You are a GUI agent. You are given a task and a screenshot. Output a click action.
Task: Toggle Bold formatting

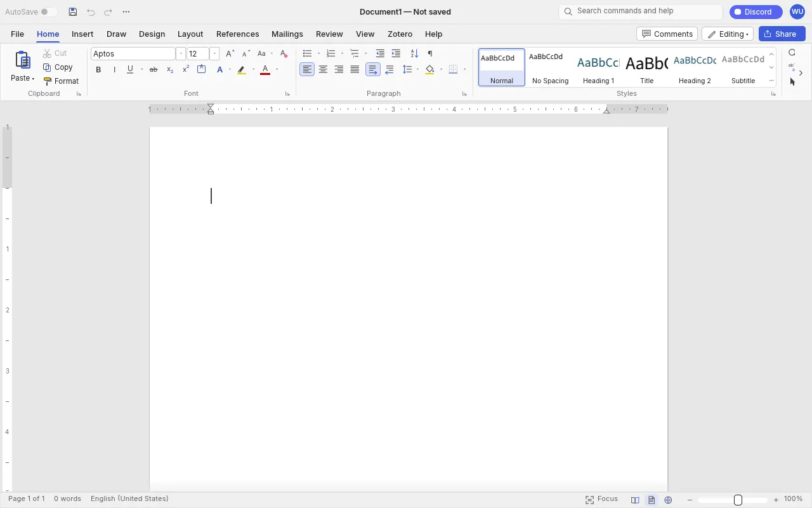(x=98, y=70)
